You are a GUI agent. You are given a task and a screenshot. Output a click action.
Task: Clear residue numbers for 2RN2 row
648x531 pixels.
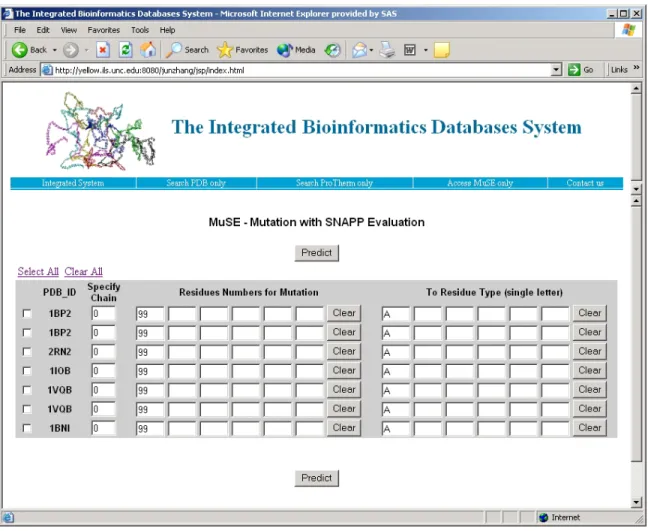(344, 351)
